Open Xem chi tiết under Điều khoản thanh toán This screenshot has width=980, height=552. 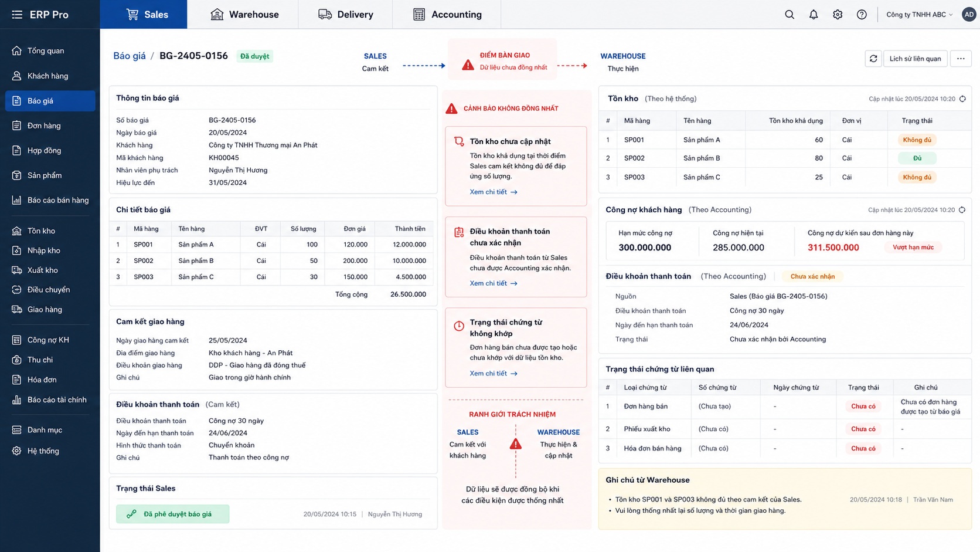(494, 283)
